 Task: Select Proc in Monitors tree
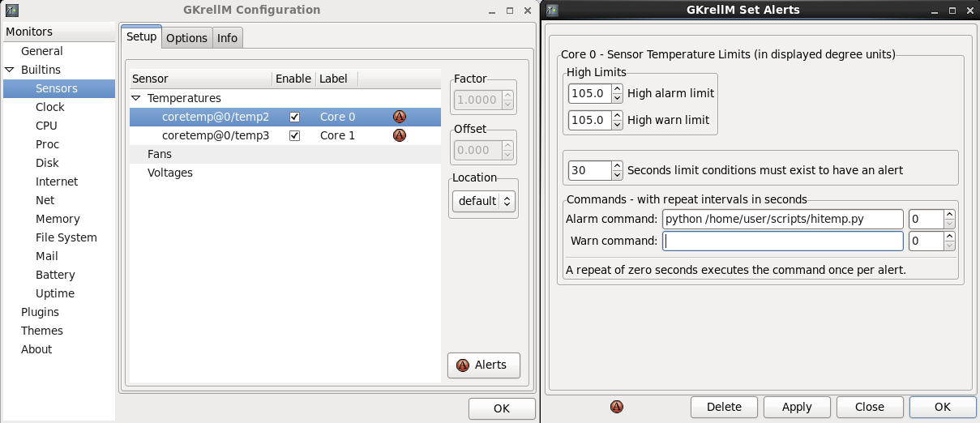(47, 144)
